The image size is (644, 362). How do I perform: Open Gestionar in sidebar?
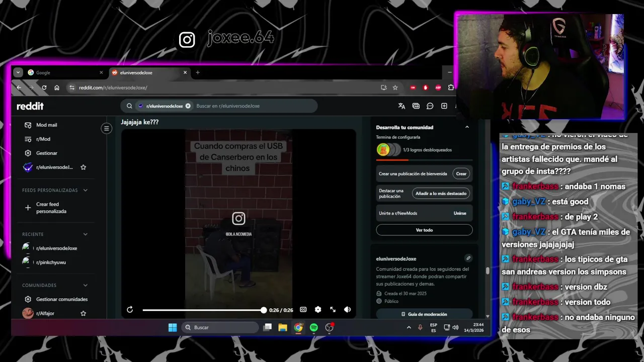point(46,153)
